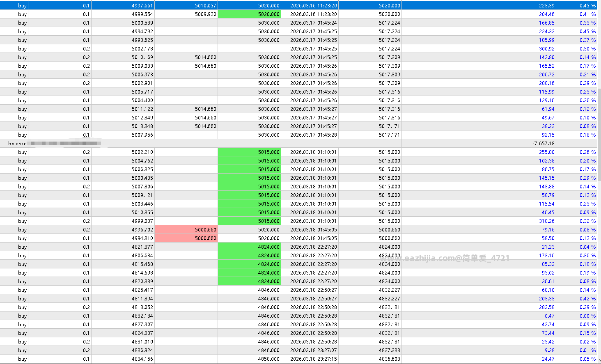The width and height of the screenshot is (601, 364).
Task: Select the open price 5003.446
Action: coord(142,204)
